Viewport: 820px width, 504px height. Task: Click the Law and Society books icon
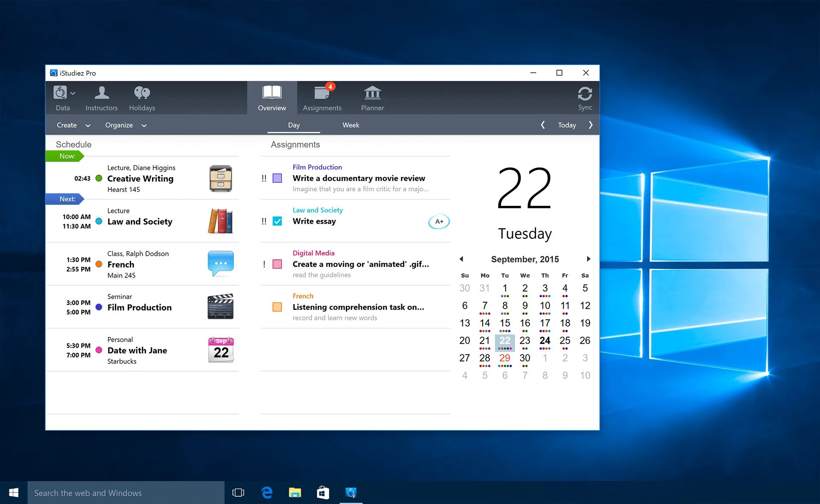pyautogui.click(x=221, y=221)
